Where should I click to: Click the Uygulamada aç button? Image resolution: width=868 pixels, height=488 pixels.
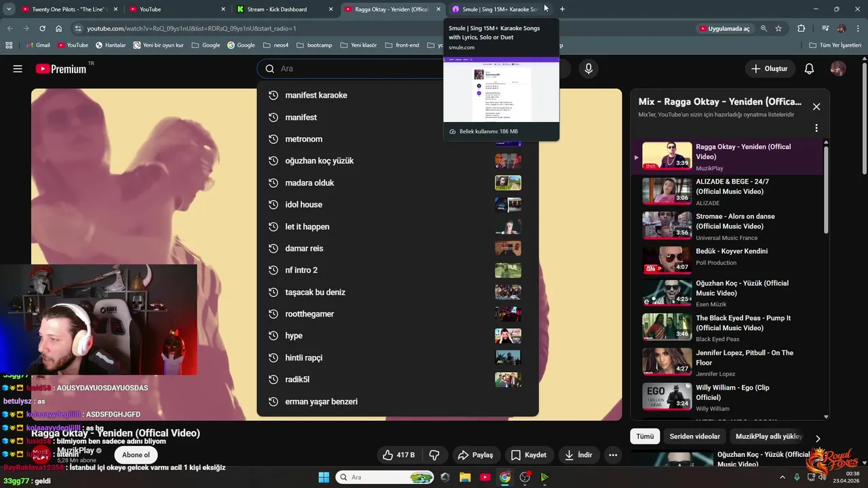pyautogui.click(x=725, y=28)
